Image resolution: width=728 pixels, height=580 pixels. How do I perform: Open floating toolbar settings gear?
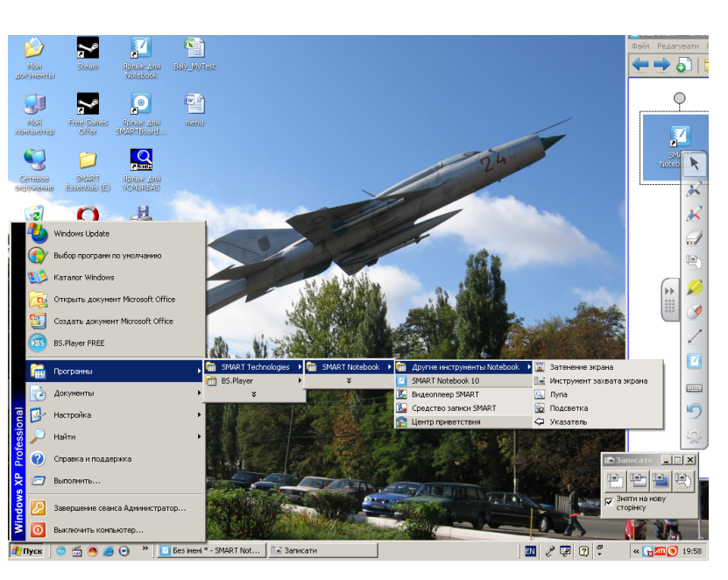point(694,436)
